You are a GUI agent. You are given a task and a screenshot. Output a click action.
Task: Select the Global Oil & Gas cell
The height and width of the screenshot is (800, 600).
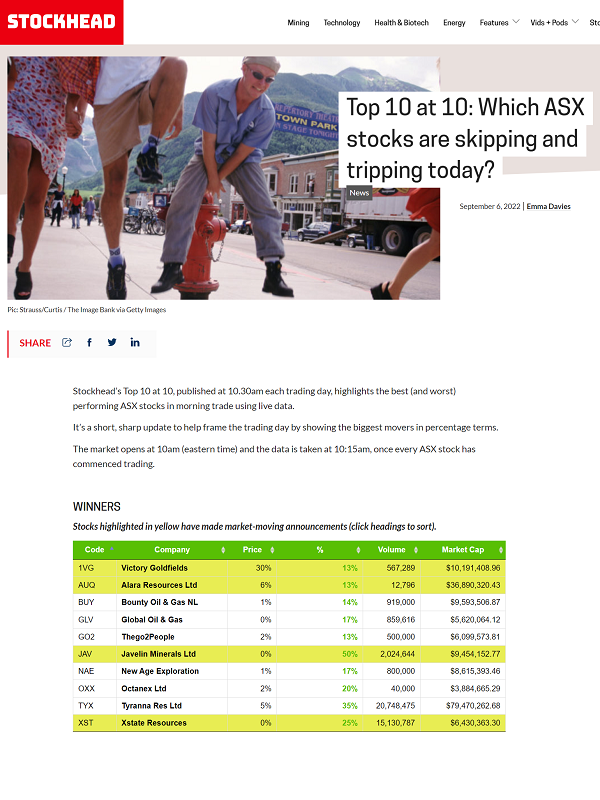point(172,620)
